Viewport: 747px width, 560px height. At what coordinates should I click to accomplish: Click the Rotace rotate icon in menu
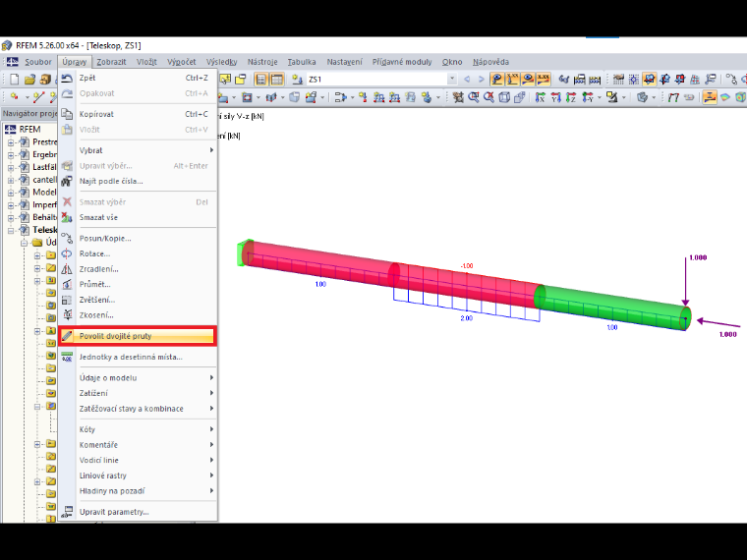[67, 253]
